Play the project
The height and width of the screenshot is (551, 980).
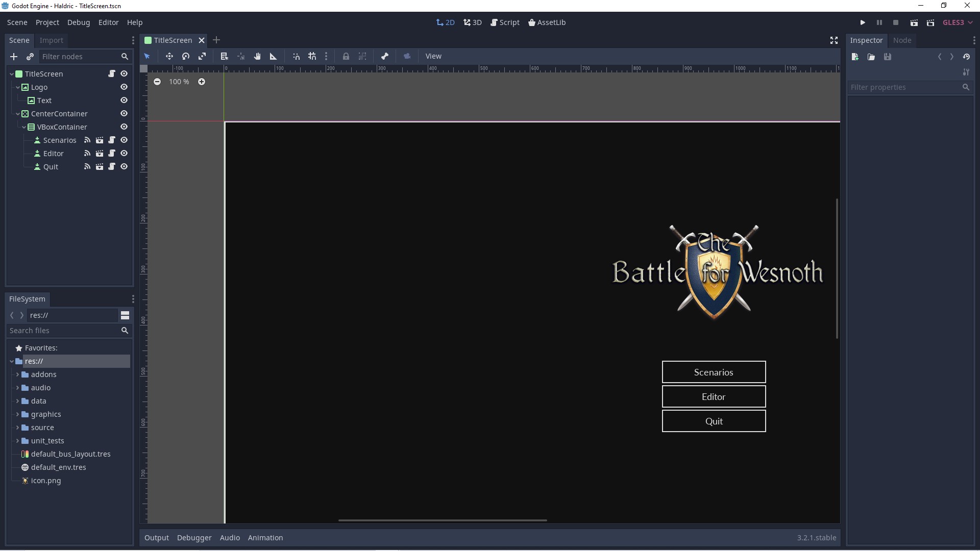point(863,22)
